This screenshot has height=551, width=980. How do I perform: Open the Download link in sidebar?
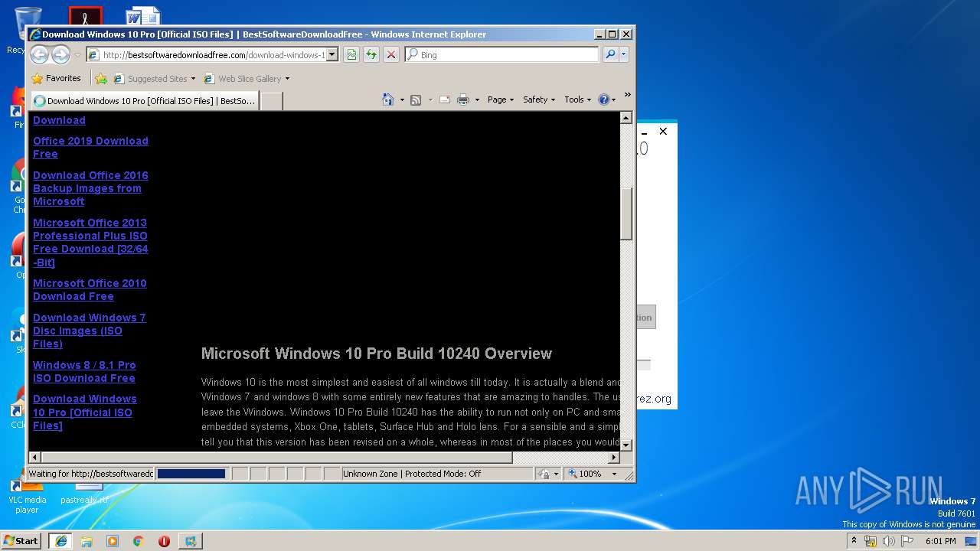pyautogui.click(x=59, y=120)
